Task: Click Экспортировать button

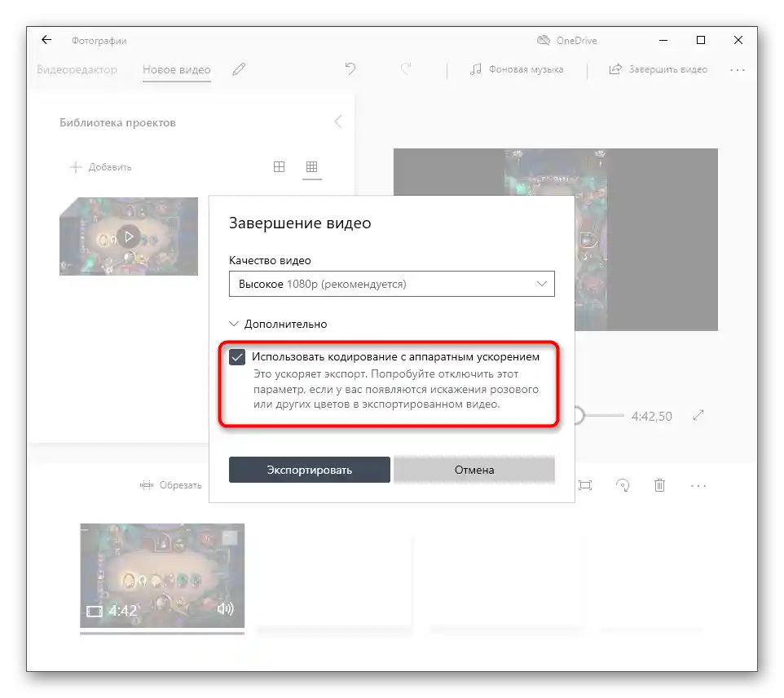Action: 310,470
